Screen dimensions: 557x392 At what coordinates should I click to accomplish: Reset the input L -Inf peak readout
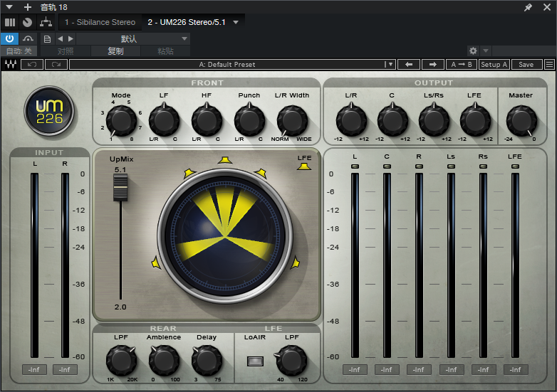click(x=34, y=370)
